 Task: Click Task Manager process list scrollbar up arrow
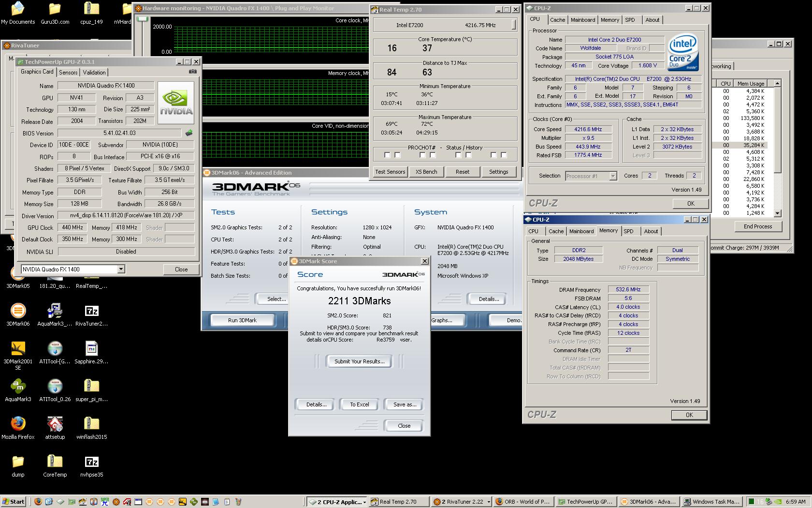(x=777, y=84)
